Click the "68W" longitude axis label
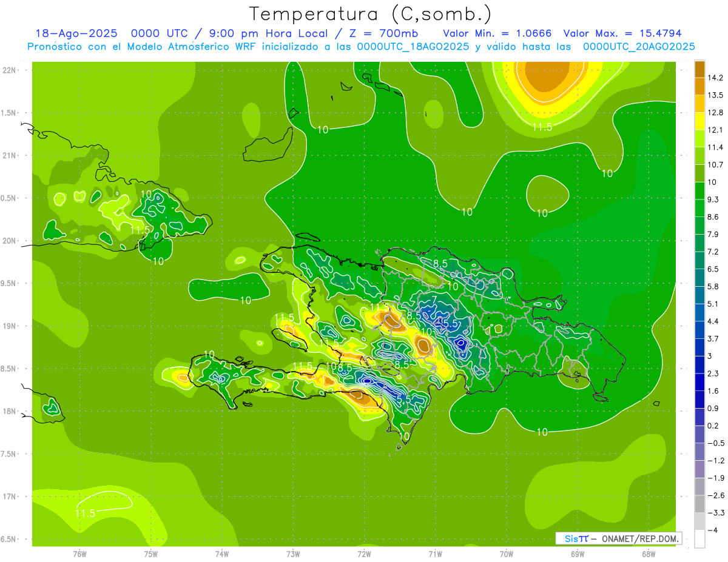Viewport: 728px width, 562px height. 649,554
